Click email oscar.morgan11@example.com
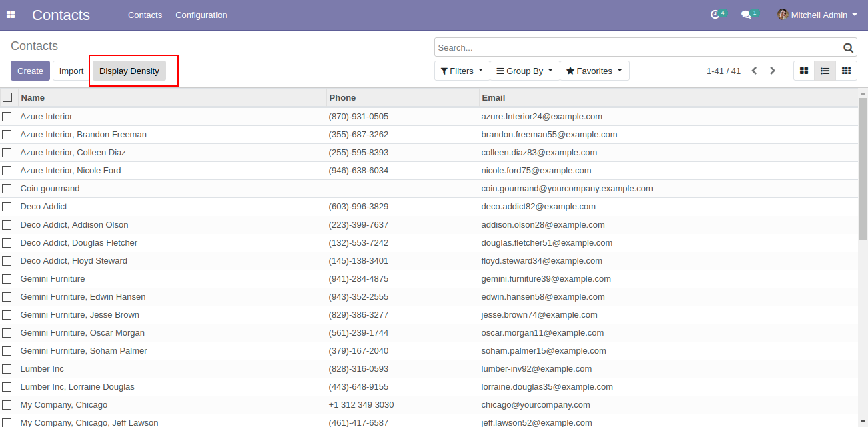 542,333
